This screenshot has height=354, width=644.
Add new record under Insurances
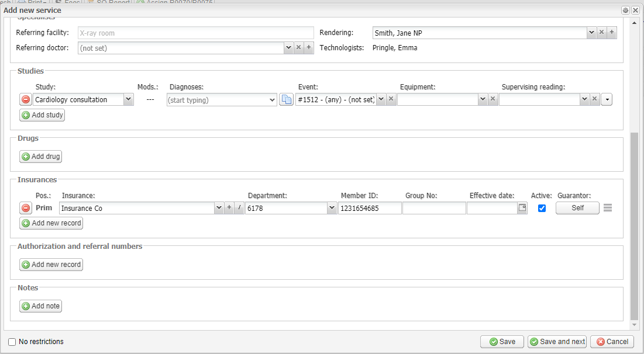point(51,223)
